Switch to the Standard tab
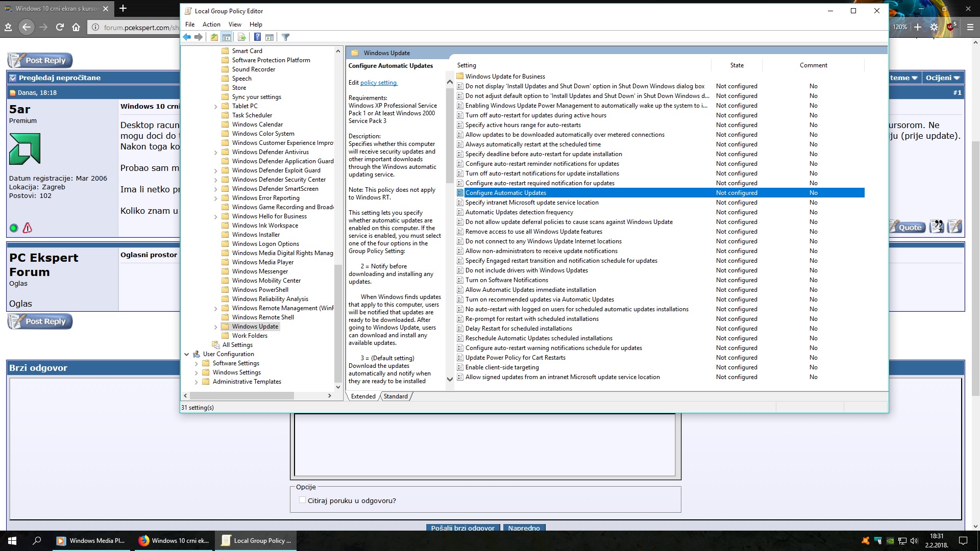Viewport: 980px width, 551px height. [396, 396]
